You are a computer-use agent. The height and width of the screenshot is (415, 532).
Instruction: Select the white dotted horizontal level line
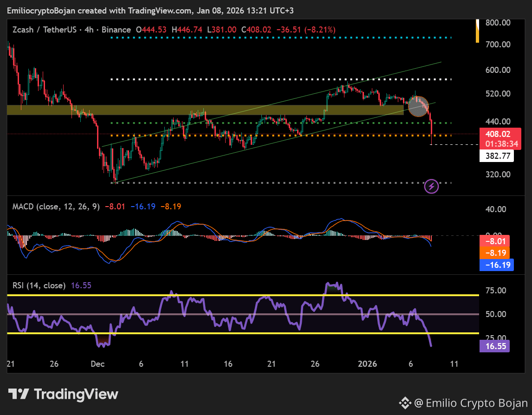pyautogui.click(x=281, y=79)
